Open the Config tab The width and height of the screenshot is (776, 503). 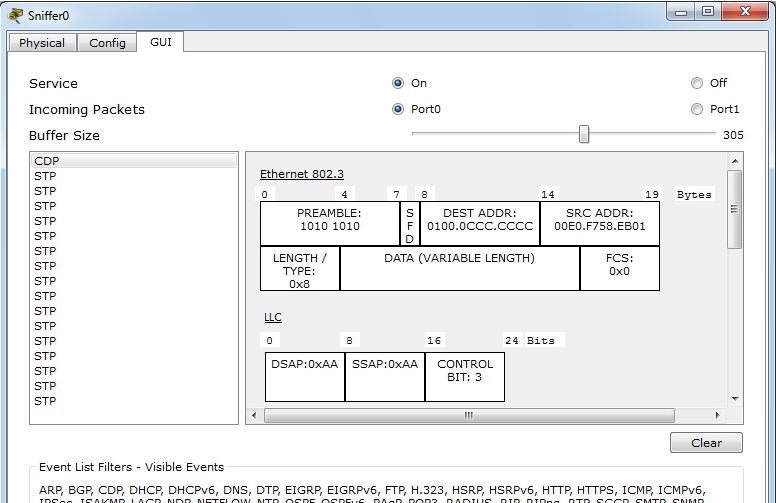click(107, 43)
